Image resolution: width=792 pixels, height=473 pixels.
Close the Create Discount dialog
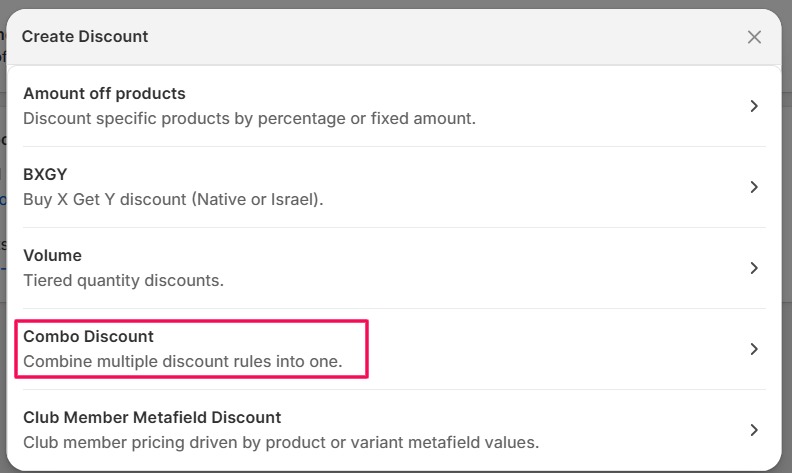(754, 37)
